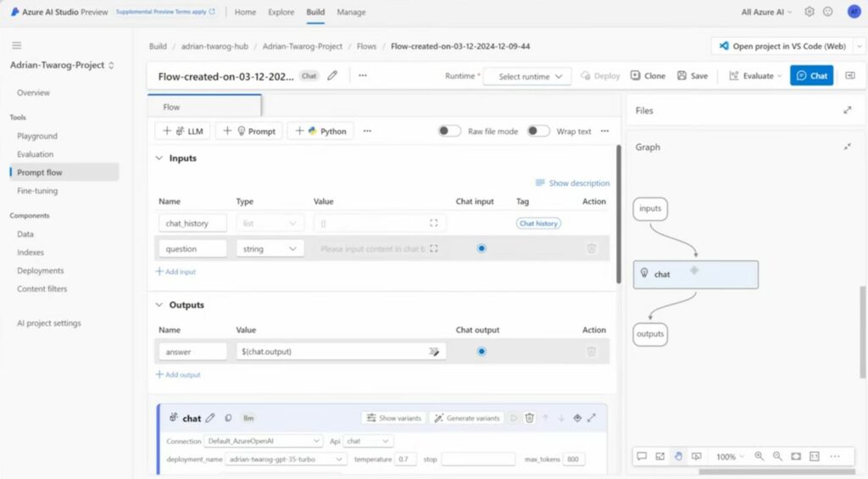Click the editor vertical scrollbar
868x479 pixels.
click(x=619, y=214)
